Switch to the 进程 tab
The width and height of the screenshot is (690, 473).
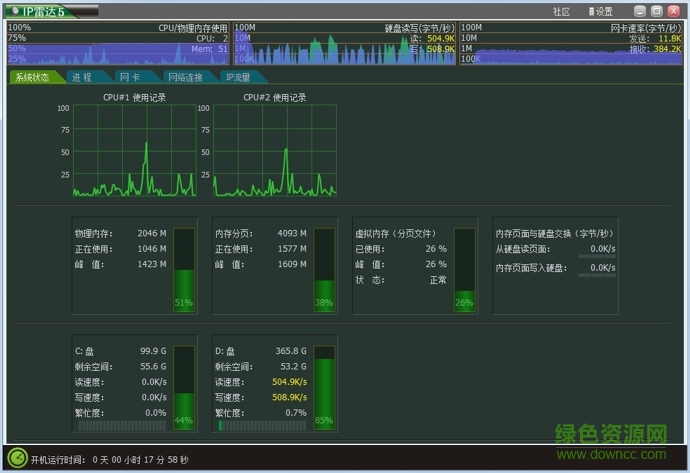[83, 77]
